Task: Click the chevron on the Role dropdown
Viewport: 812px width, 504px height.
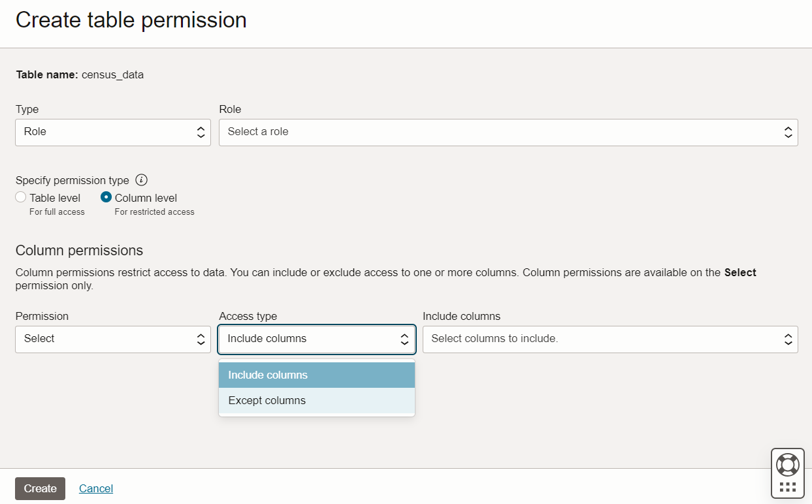Action: 788,132
